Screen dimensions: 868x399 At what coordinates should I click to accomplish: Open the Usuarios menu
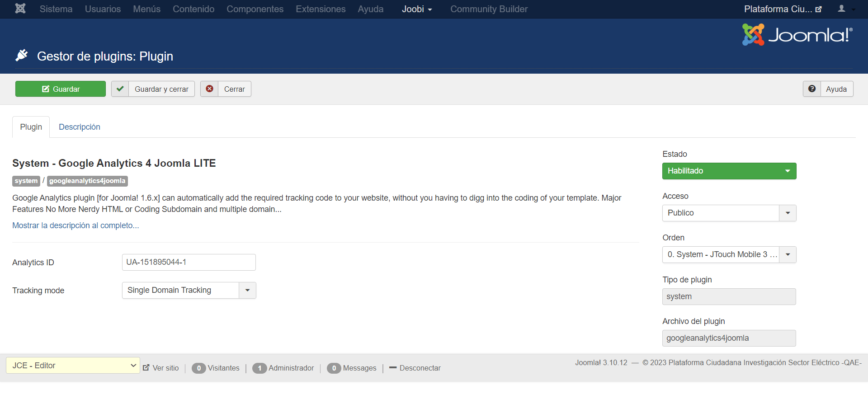pos(103,9)
